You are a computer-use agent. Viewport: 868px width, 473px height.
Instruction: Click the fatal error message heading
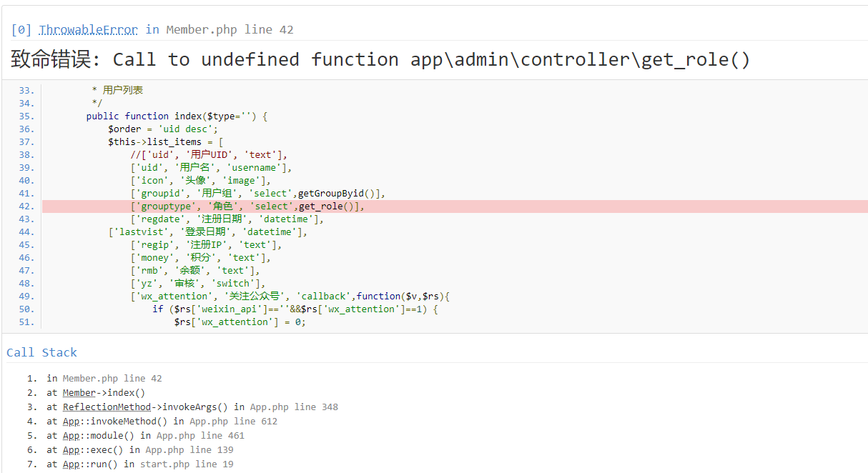point(380,59)
